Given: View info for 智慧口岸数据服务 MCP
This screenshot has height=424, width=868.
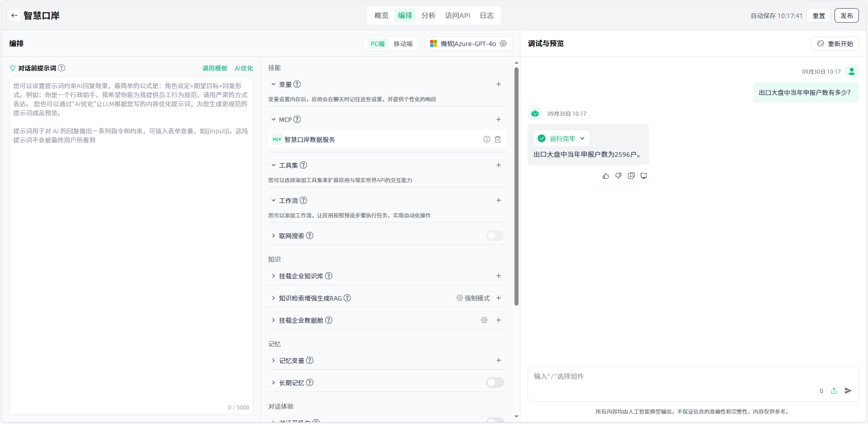Looking at the screenshot, I should 487,139.
